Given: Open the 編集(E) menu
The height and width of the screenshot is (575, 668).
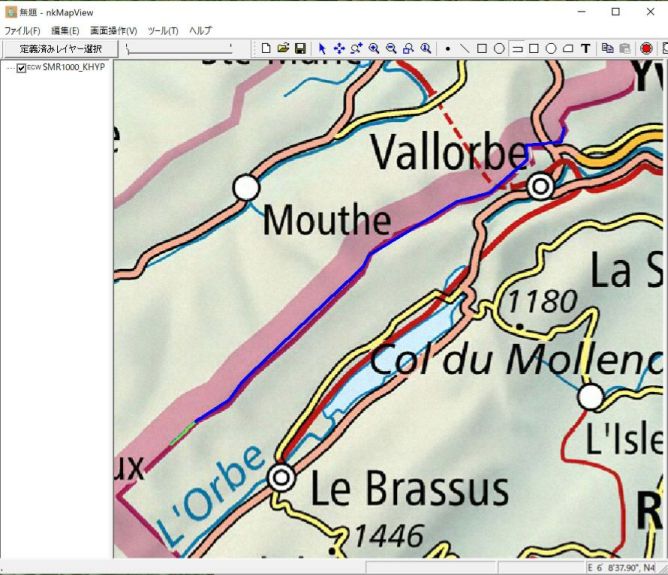Looking at the screenshot, I should [65, 31].
